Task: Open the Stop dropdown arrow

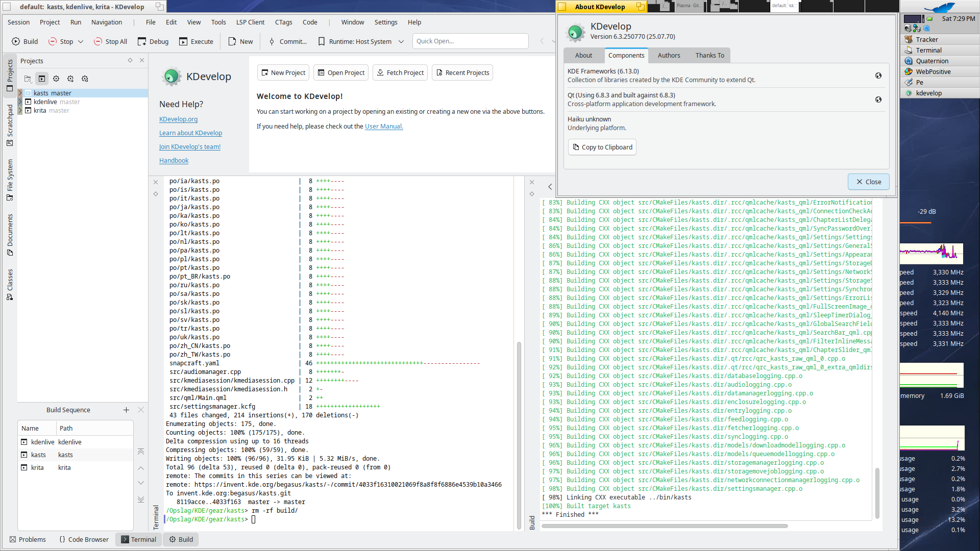Action: click(81, 41)
